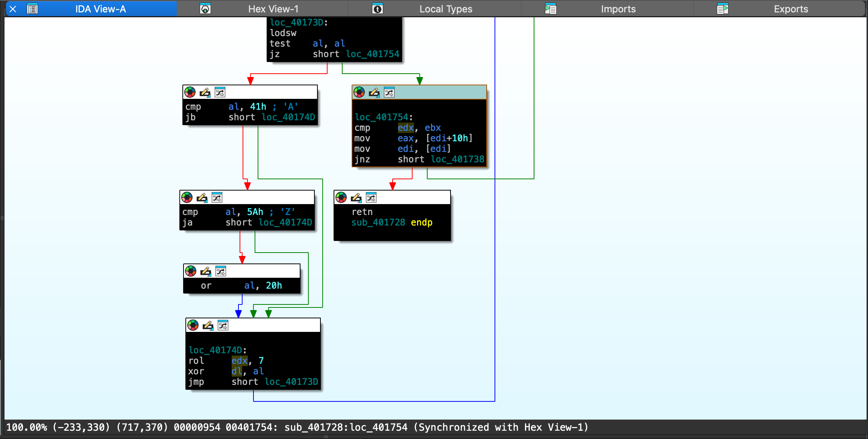Click the Hex View-1 tab icon

(205, 9)
